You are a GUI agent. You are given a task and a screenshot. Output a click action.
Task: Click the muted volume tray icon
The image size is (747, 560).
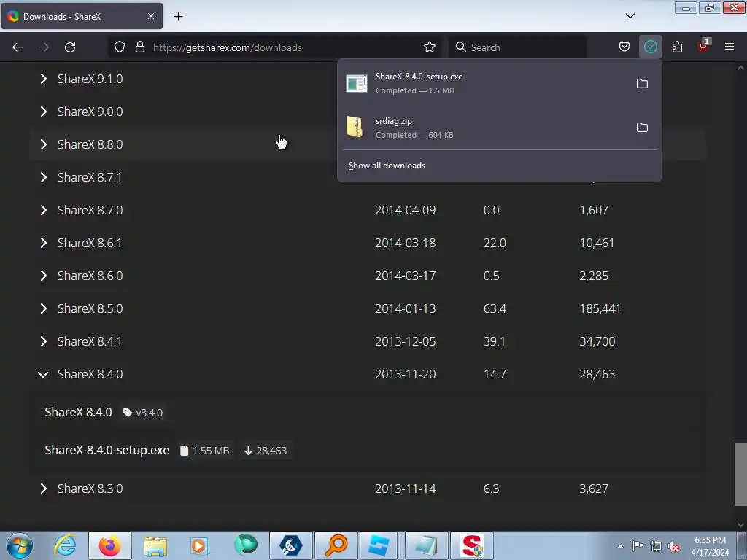[673, 546]
